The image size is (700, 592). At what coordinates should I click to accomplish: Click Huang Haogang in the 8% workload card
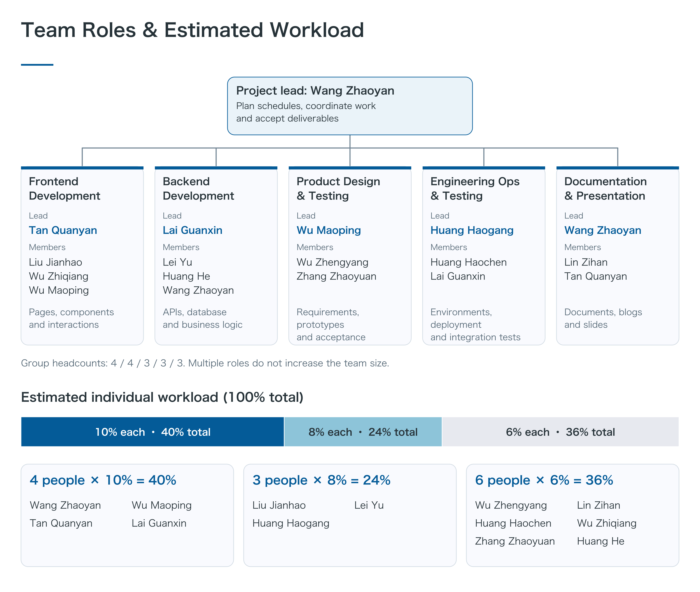(x=291, y=523)
